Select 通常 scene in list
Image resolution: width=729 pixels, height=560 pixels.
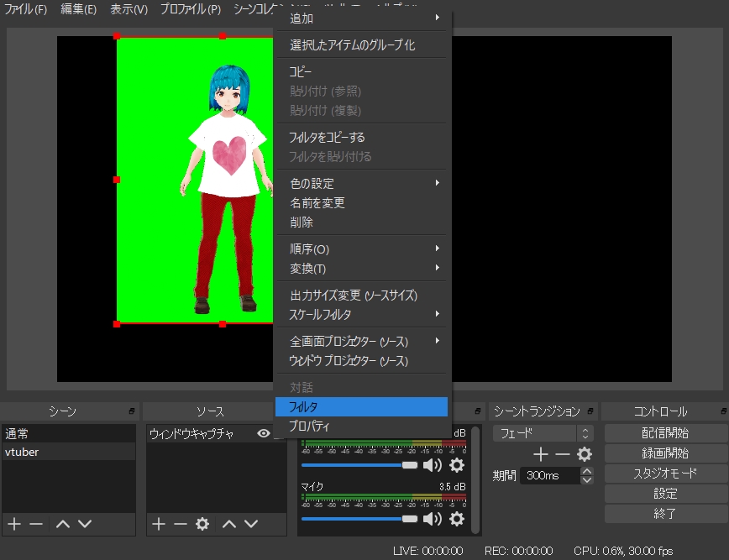pyautogui.click(x=69, y=433)
